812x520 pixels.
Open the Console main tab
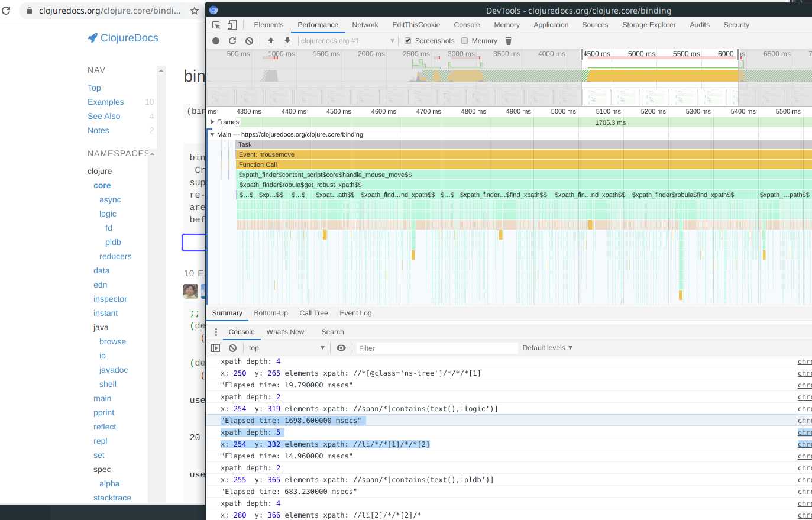point(467,25)
